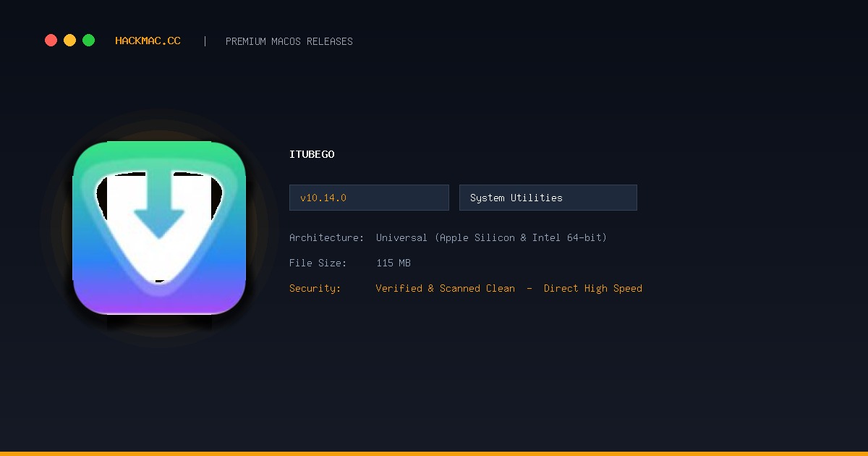Click the ITUBEGO title text
This screenshot has width=868, height=456.
click(312, 154)
